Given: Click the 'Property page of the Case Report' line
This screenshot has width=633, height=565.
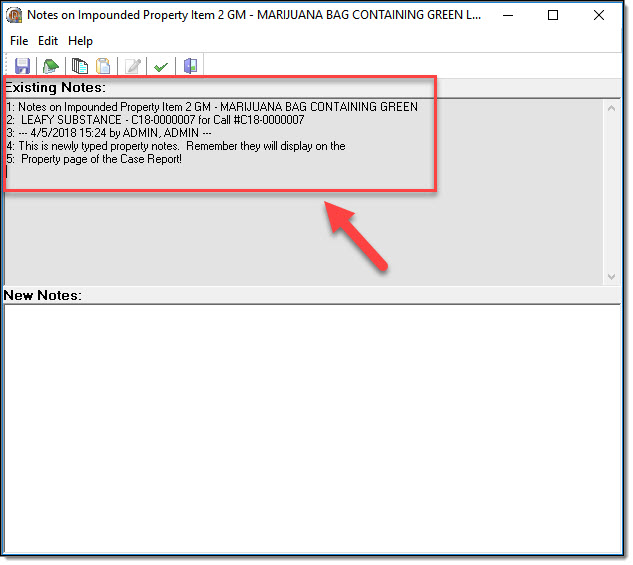Looking at the screenshot, I should coord(100,159).
